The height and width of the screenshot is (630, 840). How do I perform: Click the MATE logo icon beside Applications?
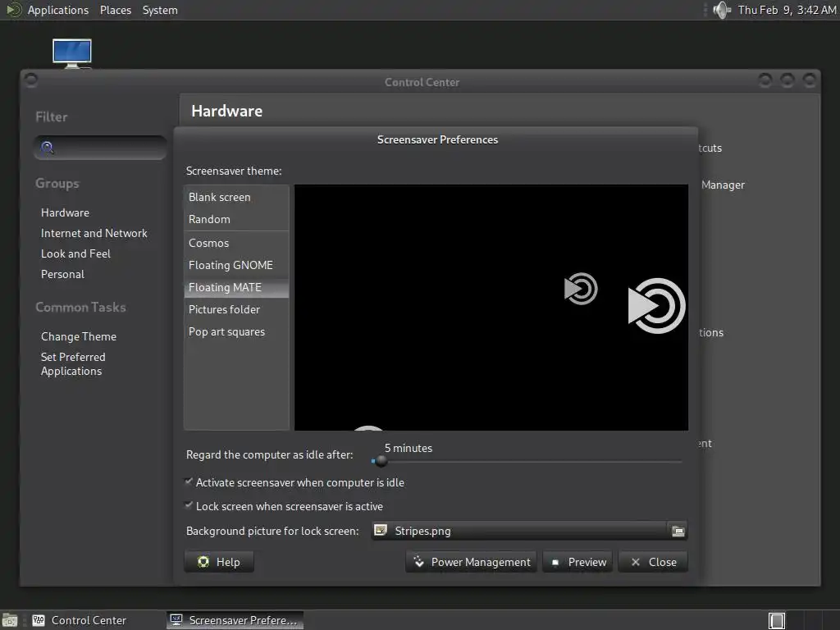coord(13,10)
